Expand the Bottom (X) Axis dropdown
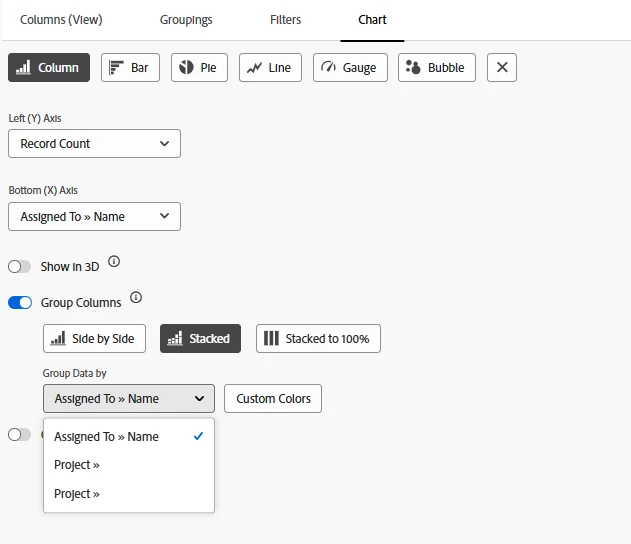This screenshot has width=631, height=544. 94,216
